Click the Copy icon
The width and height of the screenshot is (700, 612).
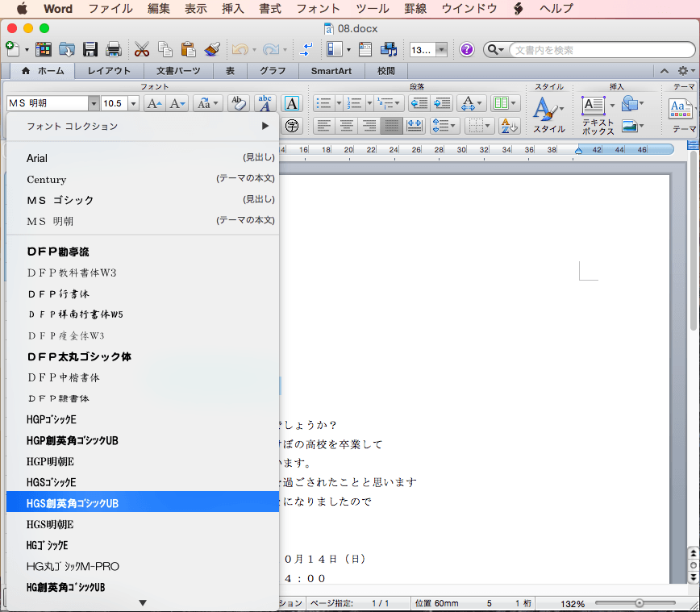click(165, 49)
